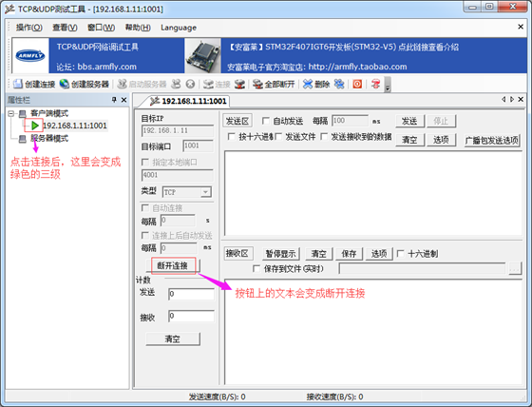Collapse the 客户端模式 tree node

[11, 113]
